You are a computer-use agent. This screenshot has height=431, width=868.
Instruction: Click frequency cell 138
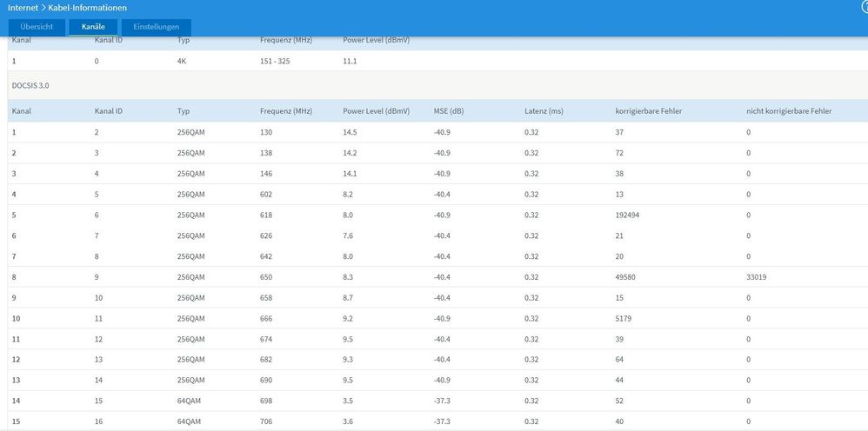[266, 153]
